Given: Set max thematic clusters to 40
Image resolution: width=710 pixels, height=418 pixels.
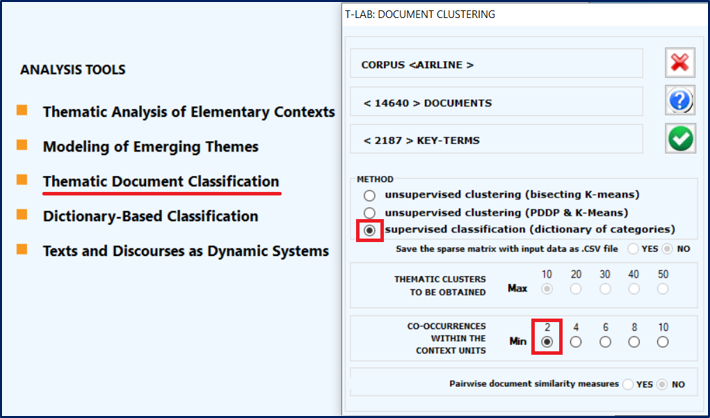Looking at the screenshot, I should [x=634, y=288].
